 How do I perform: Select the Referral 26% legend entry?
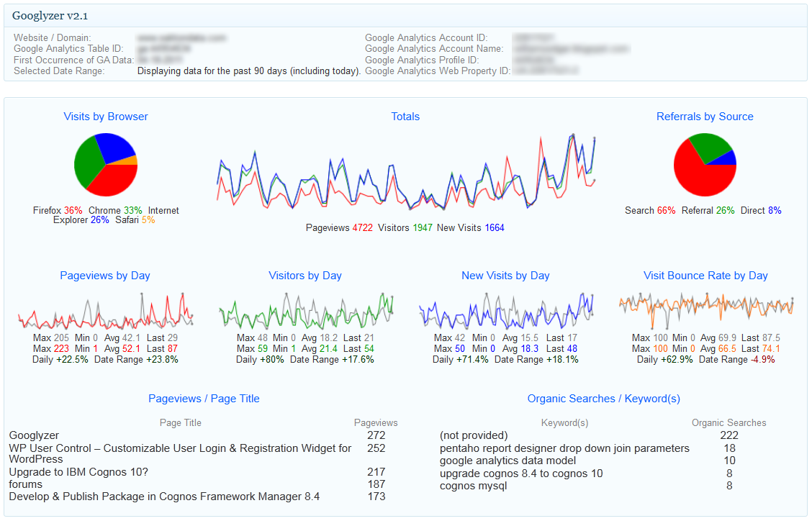tap(708, 210)
